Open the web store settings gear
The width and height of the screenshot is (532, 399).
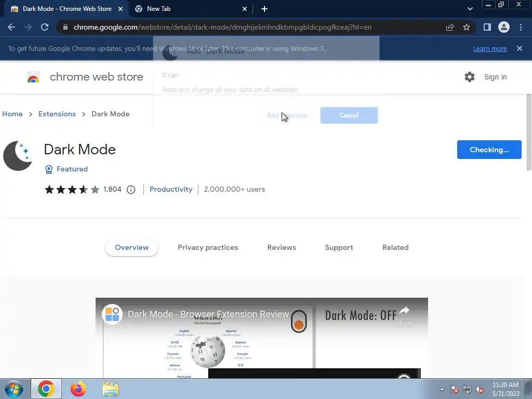tap(470, 77)
